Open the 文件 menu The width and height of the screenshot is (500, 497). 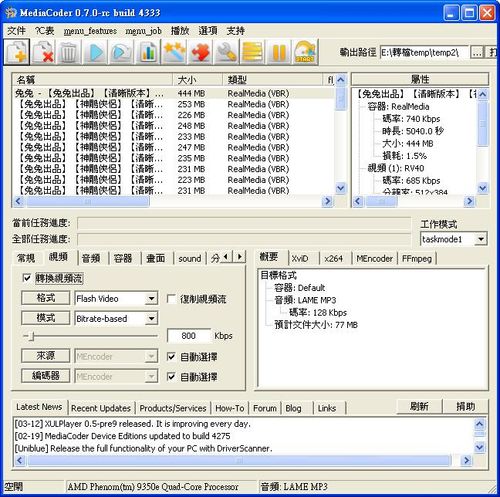pyautogui.click(x=16, y=31)
